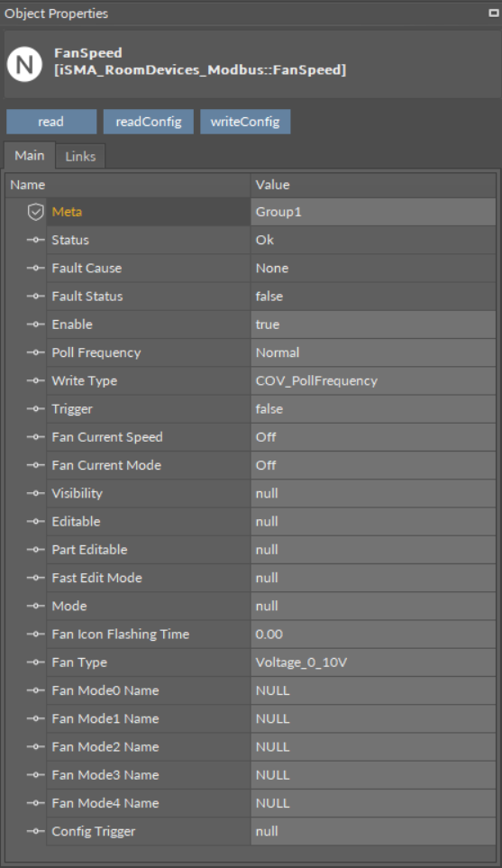Collapse the Object Properties panel via corner icon
The height and width of the screenshot is (868, 502).
coord(494,13)
